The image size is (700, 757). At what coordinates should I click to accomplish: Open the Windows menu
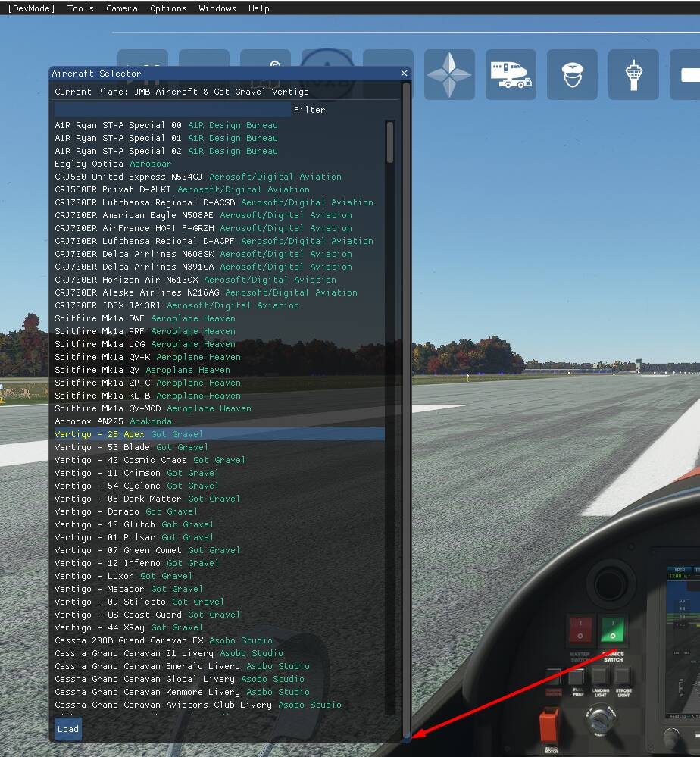(217, 8)
